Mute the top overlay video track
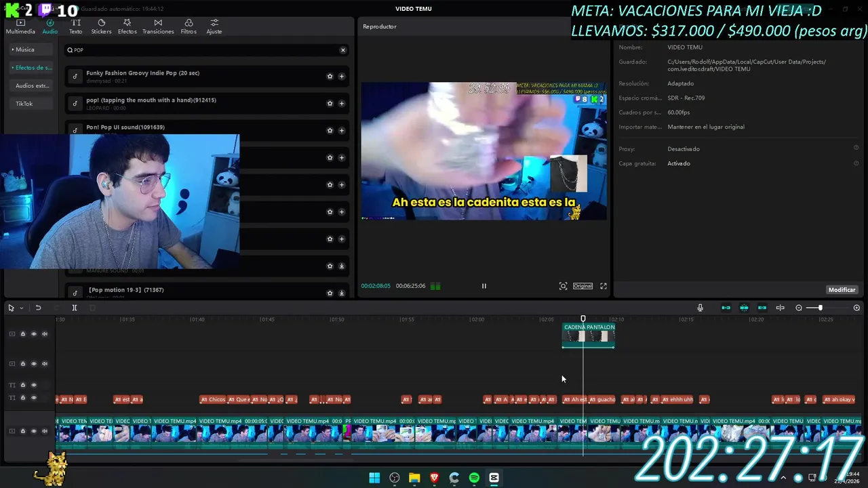Image resolution: width=868 pixels, height=488 pixels. [x=45, y=334]
